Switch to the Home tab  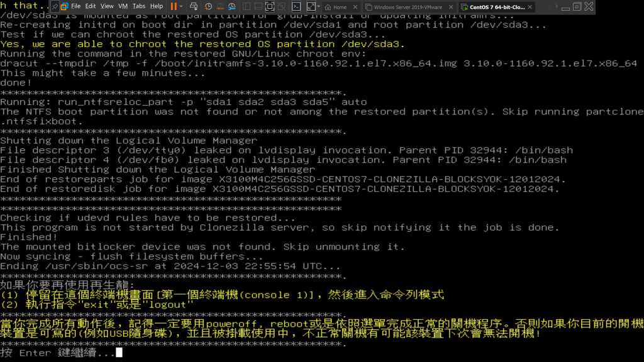tap(340, 7)
